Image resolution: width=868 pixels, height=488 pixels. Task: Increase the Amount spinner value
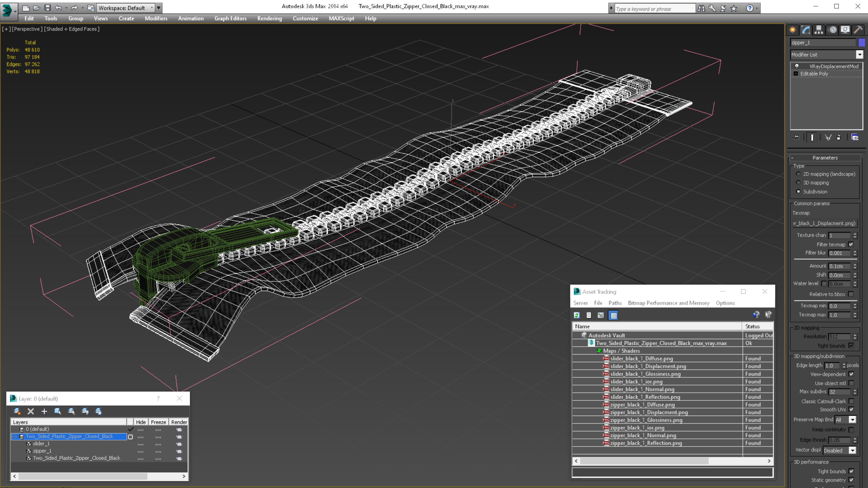(854, 264)
